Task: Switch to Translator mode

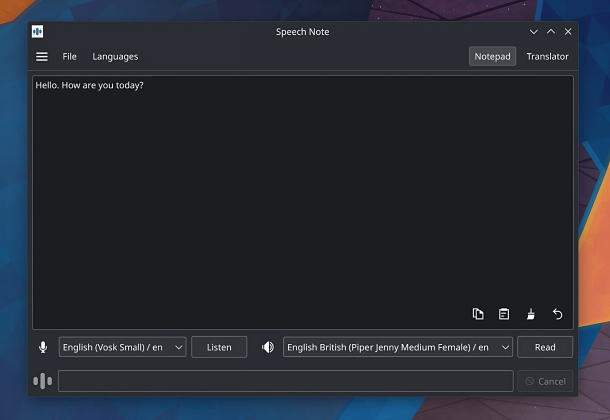Action: [x=547, y=57]
